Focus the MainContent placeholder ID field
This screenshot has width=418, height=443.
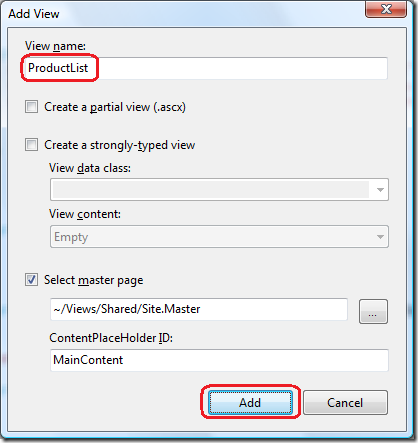click(219, 360)
